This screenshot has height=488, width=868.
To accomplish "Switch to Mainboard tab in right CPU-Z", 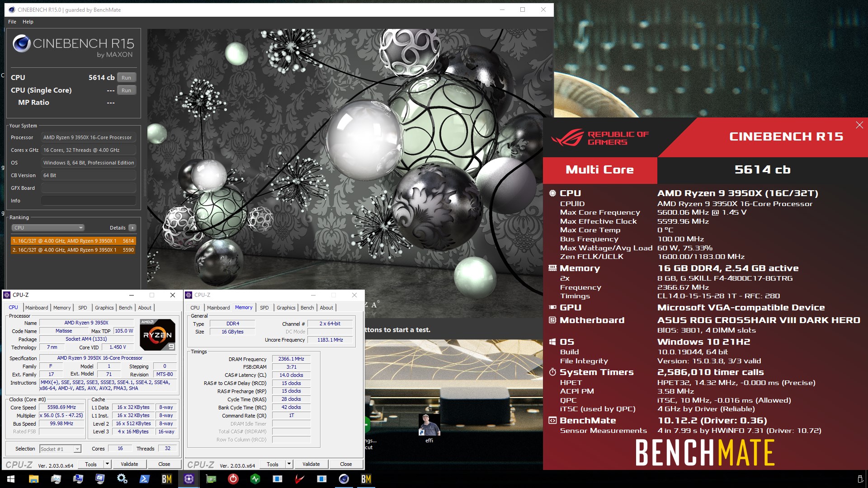I will [x=218, y=308].
